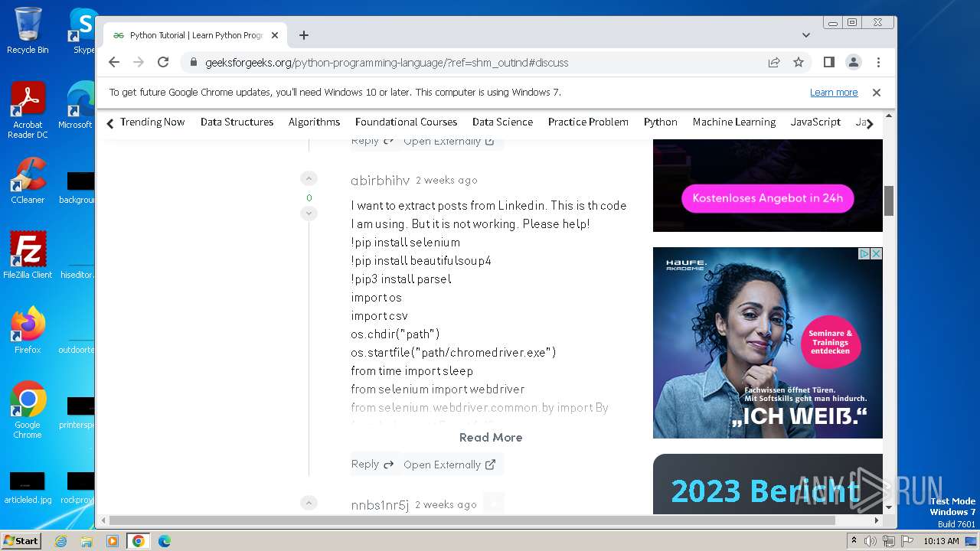Open Google Chrome desktop icon
The image size is (980, 551).
28,409
